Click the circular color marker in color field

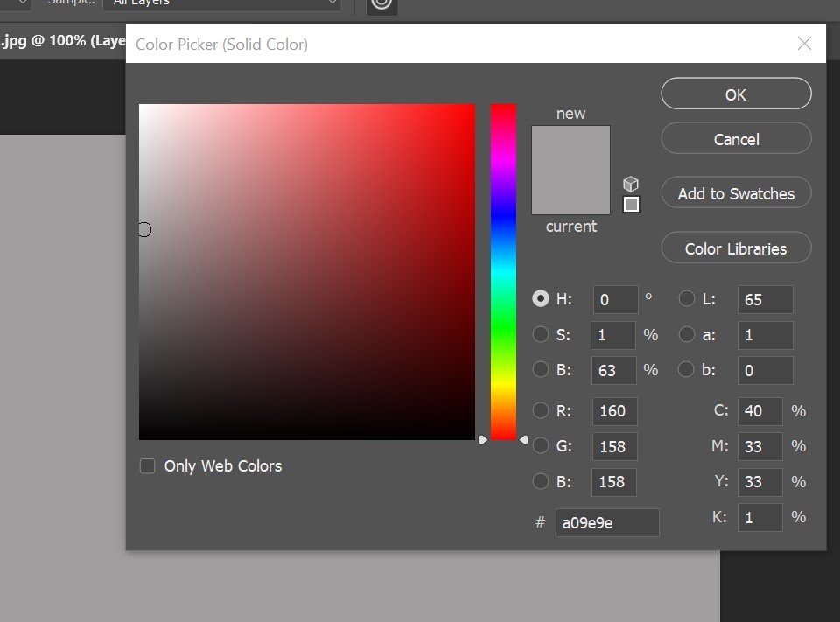click(144, 229)
